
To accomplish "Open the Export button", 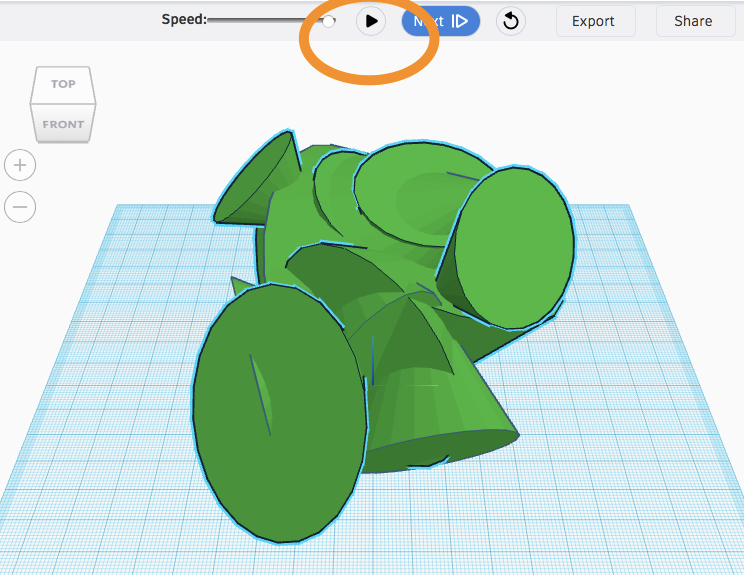I will click(595, 21).
